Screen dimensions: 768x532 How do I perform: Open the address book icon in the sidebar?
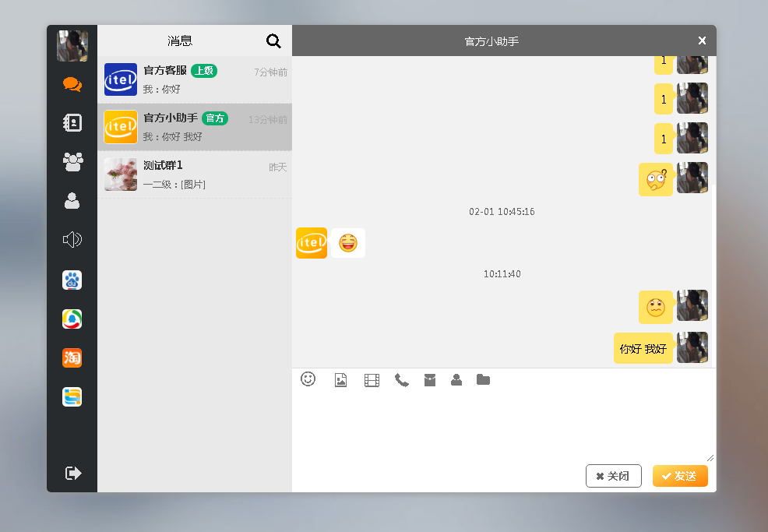pyautogui.click(x=72, y=123)
